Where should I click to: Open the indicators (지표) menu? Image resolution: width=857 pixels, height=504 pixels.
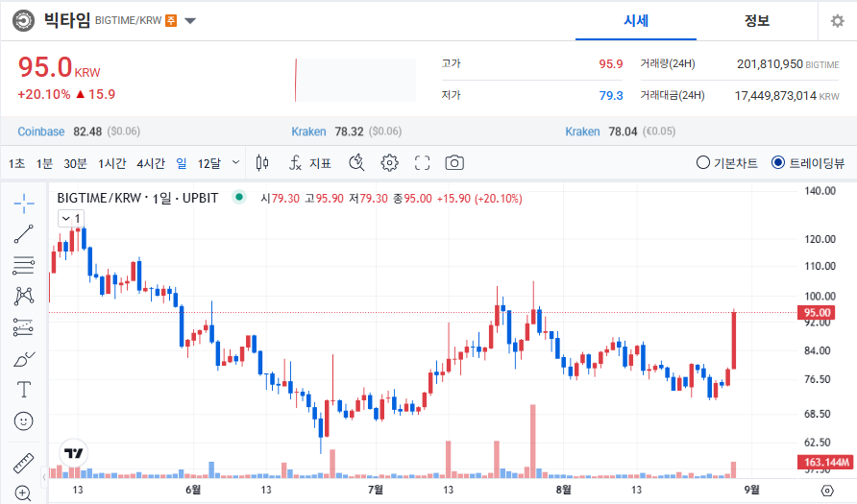310,163
